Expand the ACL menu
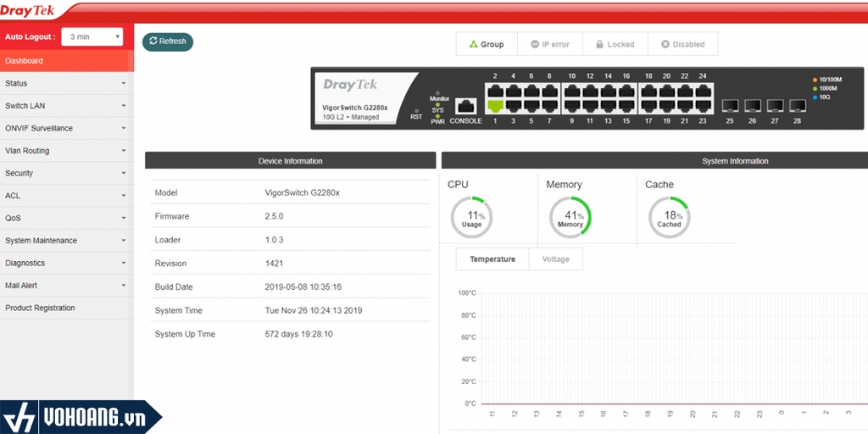868x434 pixels. pyautogui.click(x=66, y=196)
